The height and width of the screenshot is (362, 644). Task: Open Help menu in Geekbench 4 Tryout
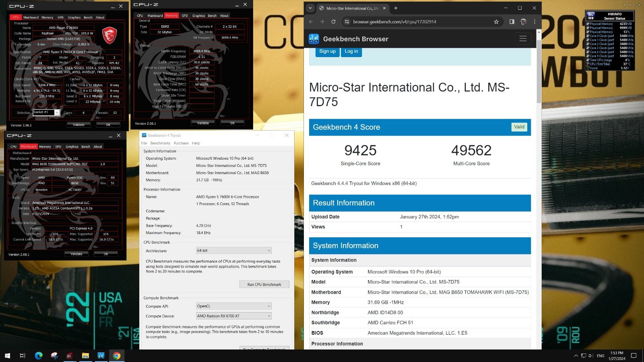pyautogui.click(x=196, y=143)
